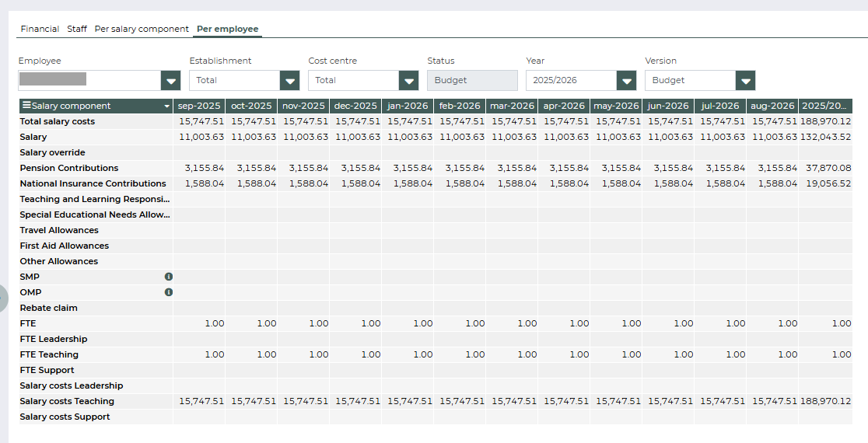Click the OMP info icon

(168, 292)
